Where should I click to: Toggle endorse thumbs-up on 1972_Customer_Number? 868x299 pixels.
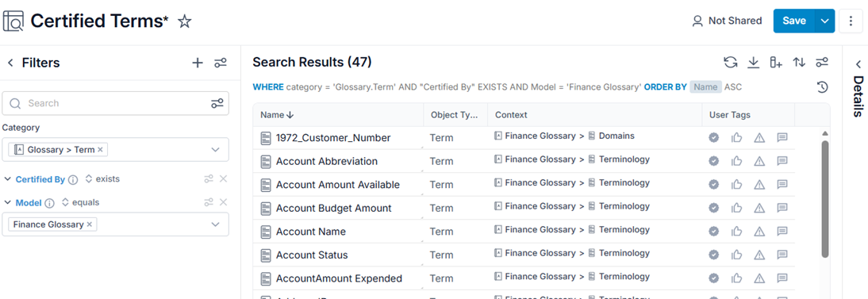click(x=737, y=137)
